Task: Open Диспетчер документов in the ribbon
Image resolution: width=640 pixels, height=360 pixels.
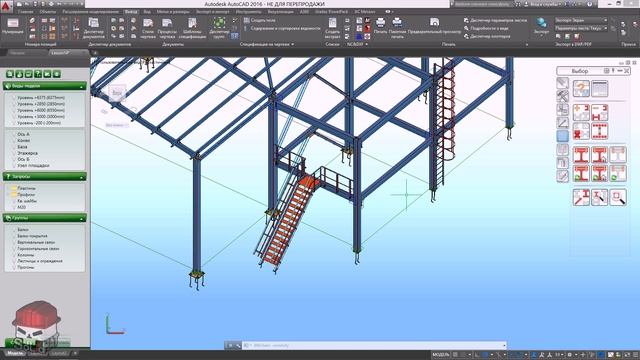Action: tap(93, 28)
